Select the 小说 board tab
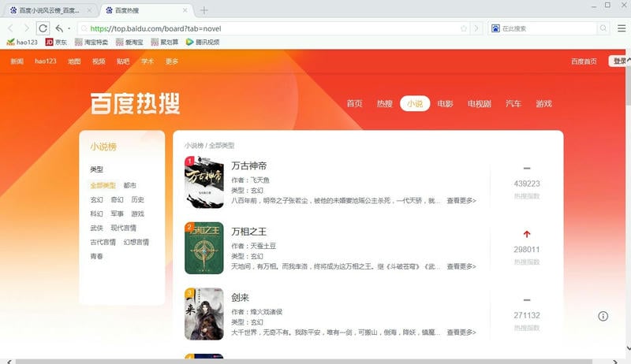This screenshot has width=631, height=364. [x=415, y=104]
